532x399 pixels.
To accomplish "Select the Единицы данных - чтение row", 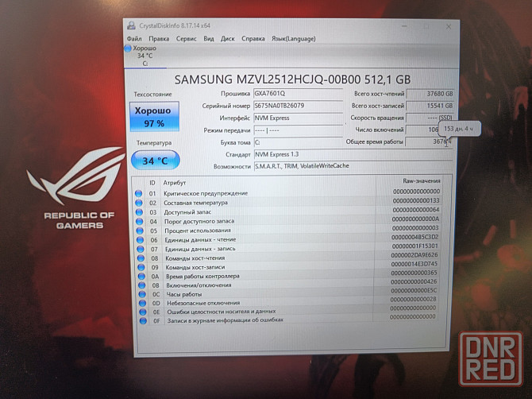I will 287,238.
